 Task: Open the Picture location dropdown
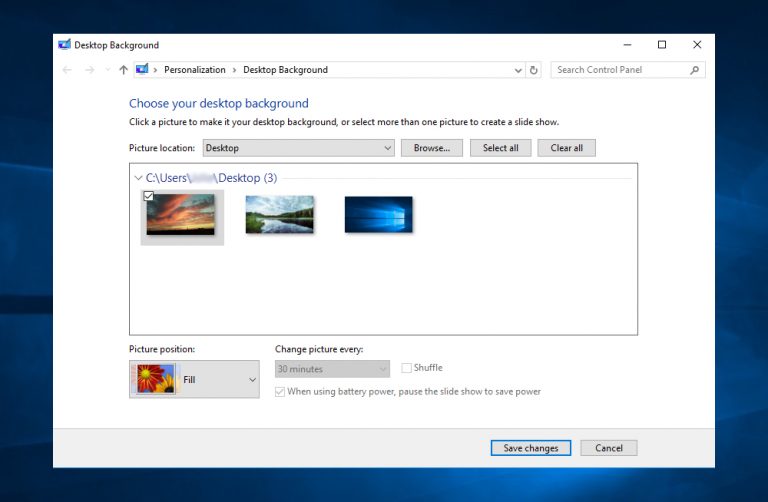click(298, 148)
